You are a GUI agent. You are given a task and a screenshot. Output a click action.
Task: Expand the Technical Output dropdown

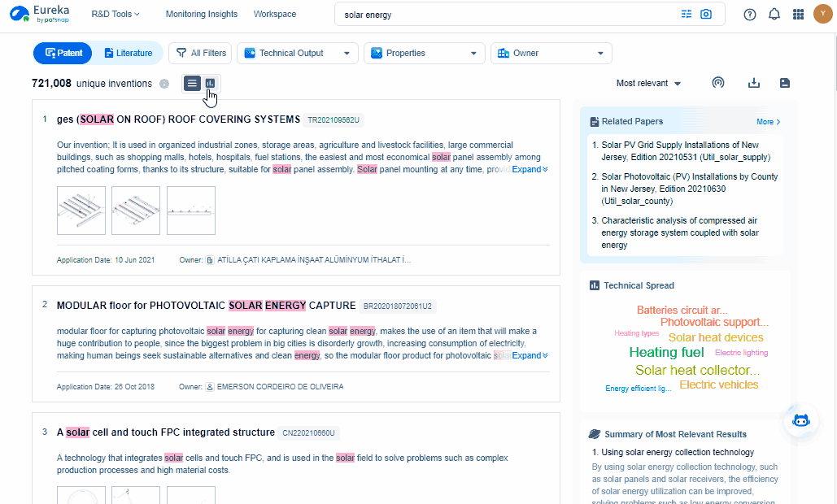[x=298, y=53]
